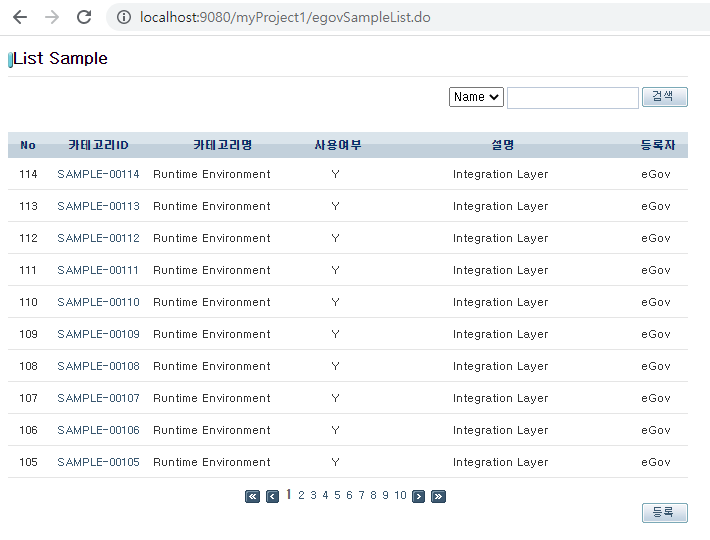Open SAMPLE-00107 detail link

click(98, 398)
